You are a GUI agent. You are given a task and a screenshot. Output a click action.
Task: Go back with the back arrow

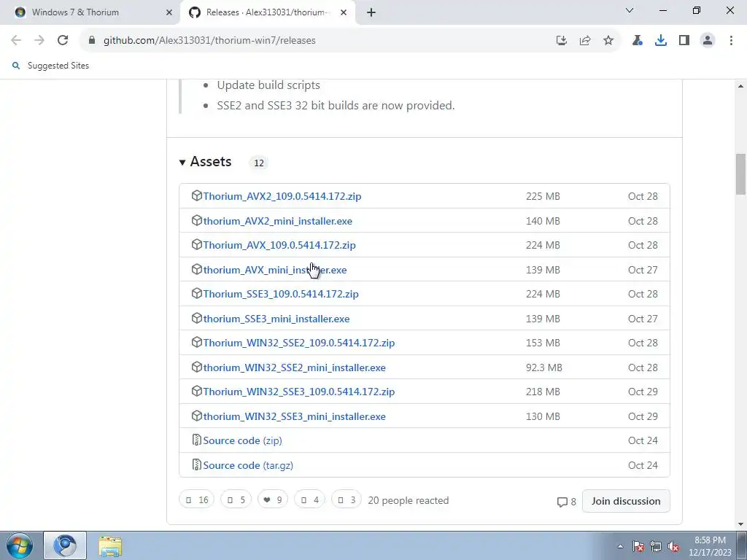[x=16, y=41]
